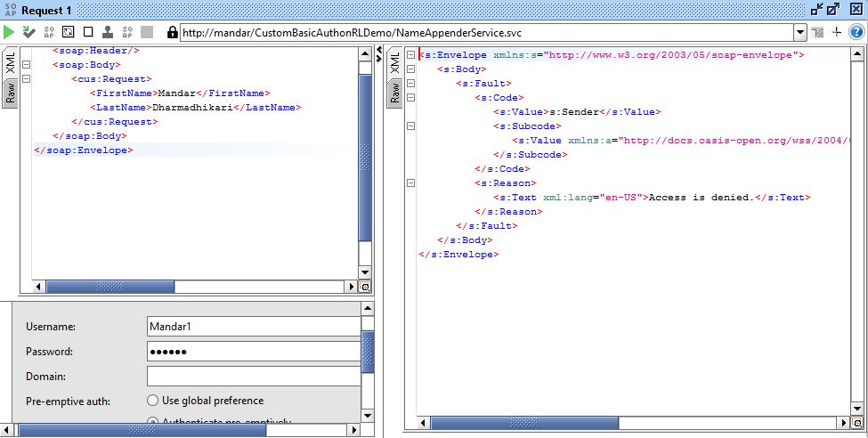Click the first SOAP toolbar icon beside the checkmark
The width and height of the screenshot is (868, 438).
[x=49, y=32]
